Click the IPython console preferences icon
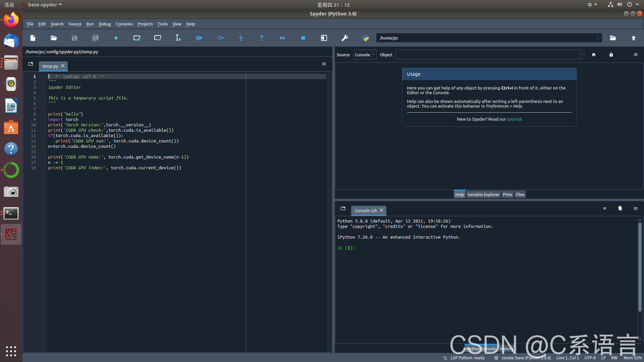 636,208
